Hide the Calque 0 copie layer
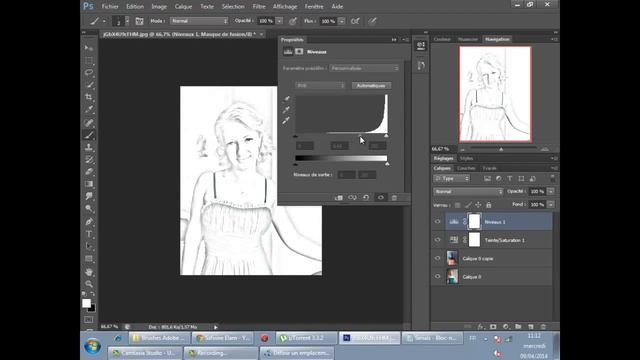This screenshot has width=640, height=360. coord(438,258)
